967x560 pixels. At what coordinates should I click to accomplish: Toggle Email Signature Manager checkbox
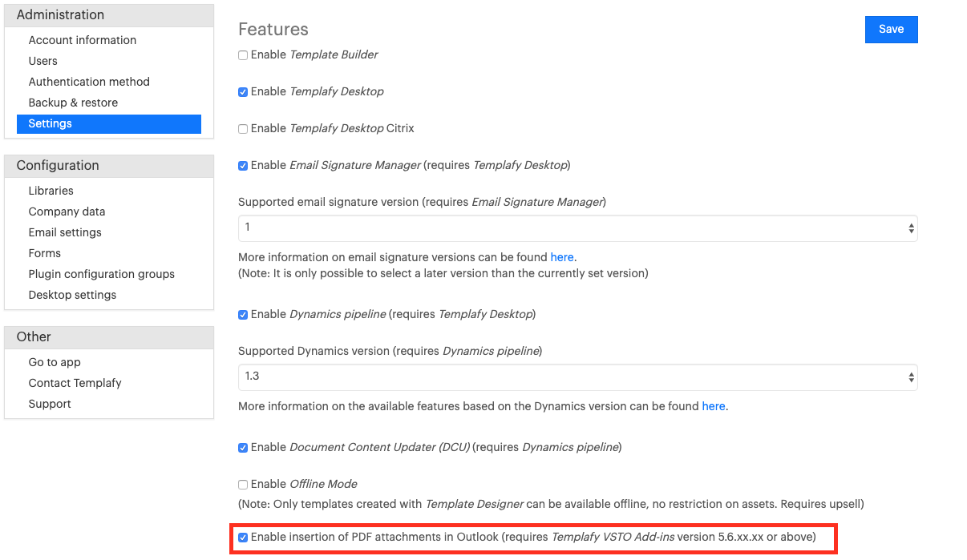point(243,166)
